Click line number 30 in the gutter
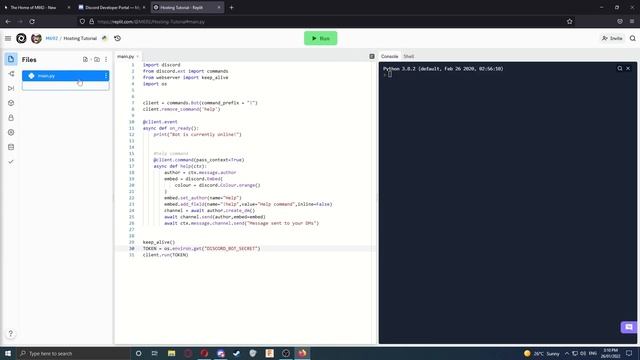Image resolution: width=640 pixels, height=360 pixels. click(x=131, y=249)
